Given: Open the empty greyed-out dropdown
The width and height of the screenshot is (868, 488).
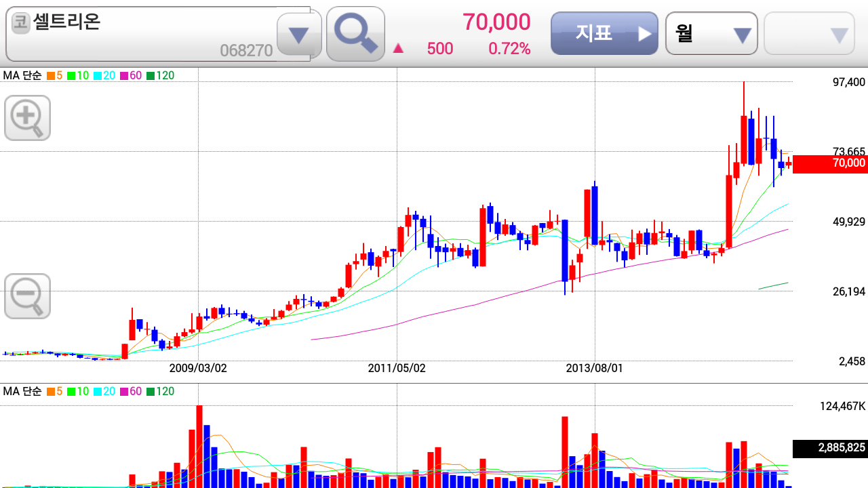Looking at the screenshot, I should point(810,33).
